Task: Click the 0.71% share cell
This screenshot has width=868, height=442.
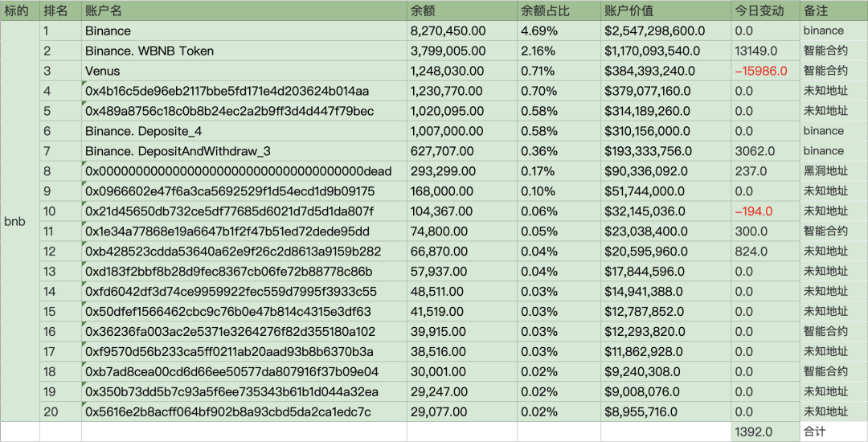Action: [x=559, y=71]
